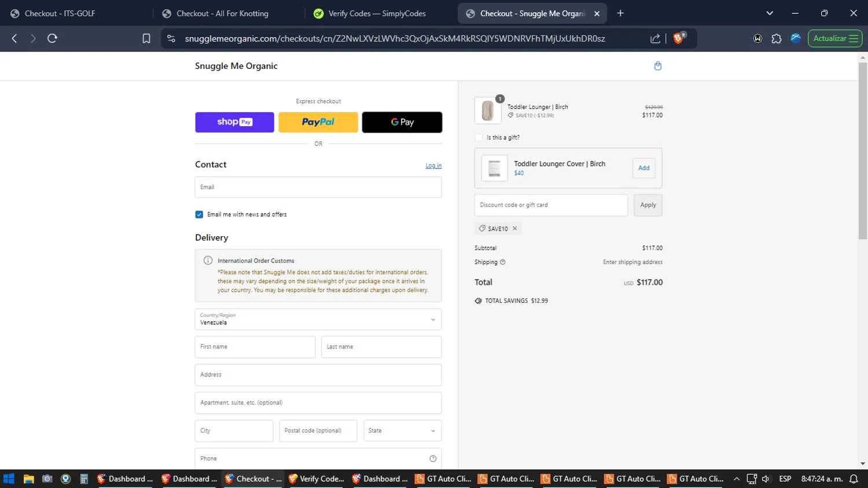Click the Actualizar browser update button
Screen dimensions: 868x488
coord(835,39)
